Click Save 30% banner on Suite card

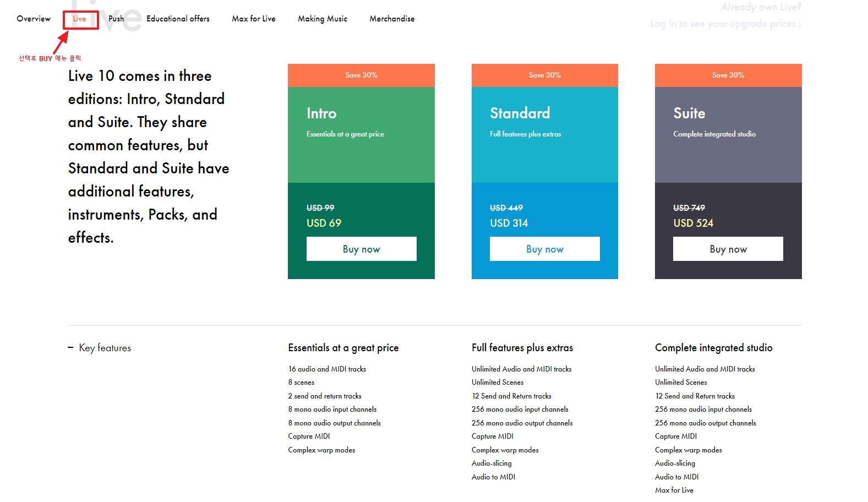728,75
